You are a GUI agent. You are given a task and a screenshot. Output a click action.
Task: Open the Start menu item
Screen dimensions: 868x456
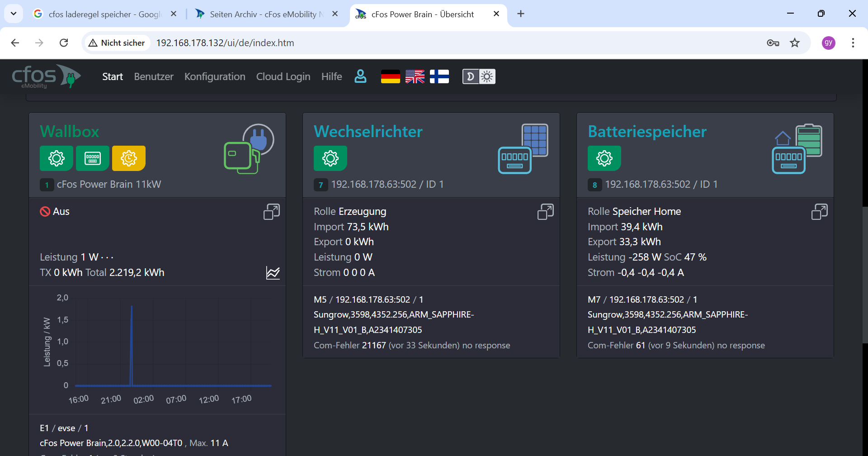(x=113, y=76)
